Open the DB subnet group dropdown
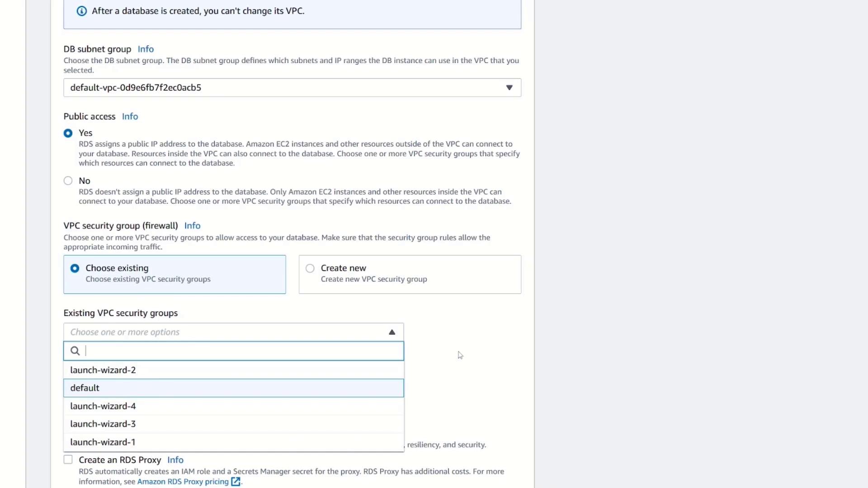The width and height of the screenshot is (868, 488). click(292, 88)
